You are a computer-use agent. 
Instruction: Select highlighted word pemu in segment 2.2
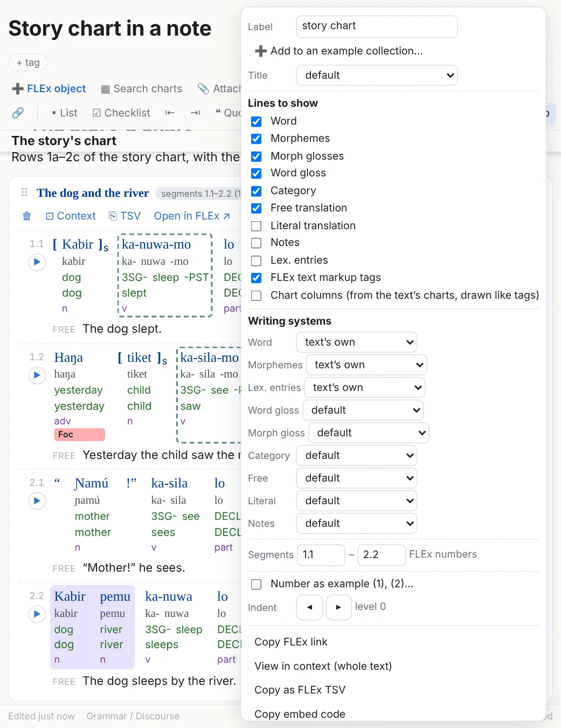[x=115, y=597]
